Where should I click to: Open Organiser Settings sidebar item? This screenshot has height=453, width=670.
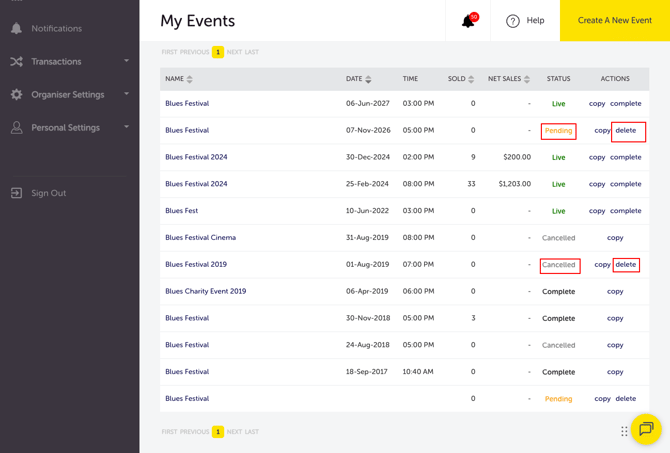point(68,94)
